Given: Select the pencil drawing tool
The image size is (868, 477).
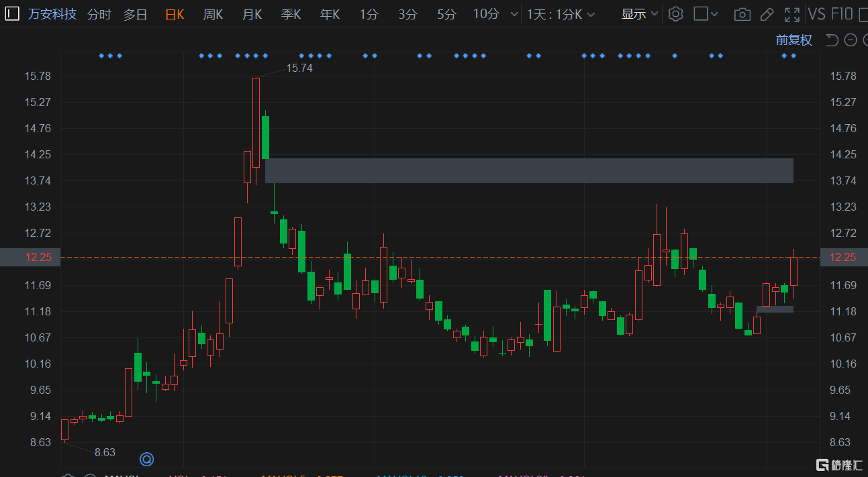Looking at the screenshot, I should click(x=767, y=14).
